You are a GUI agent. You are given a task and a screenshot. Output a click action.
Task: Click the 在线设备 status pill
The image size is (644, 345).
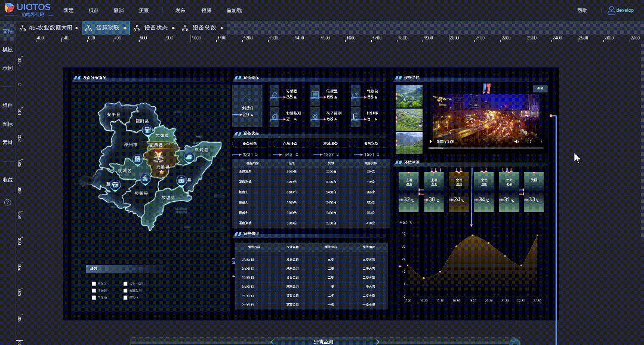tap(291, 143)
